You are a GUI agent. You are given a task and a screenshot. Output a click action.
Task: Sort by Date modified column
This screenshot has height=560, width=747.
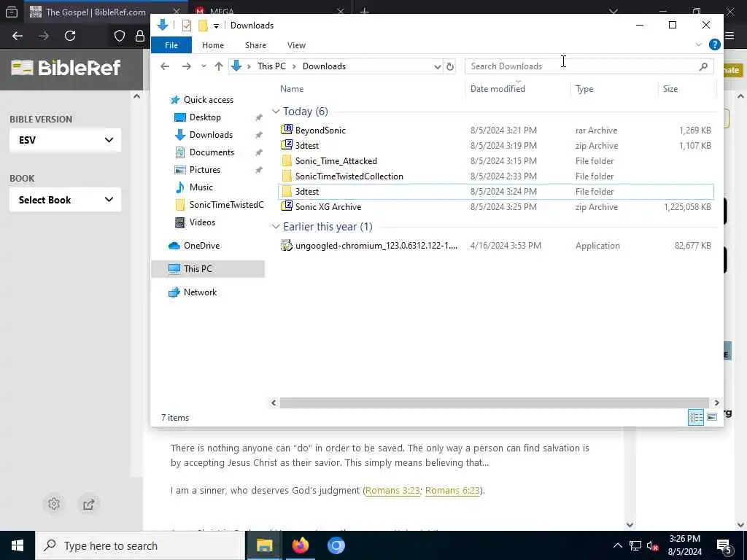pyautogui.click(x=498, y=88)
